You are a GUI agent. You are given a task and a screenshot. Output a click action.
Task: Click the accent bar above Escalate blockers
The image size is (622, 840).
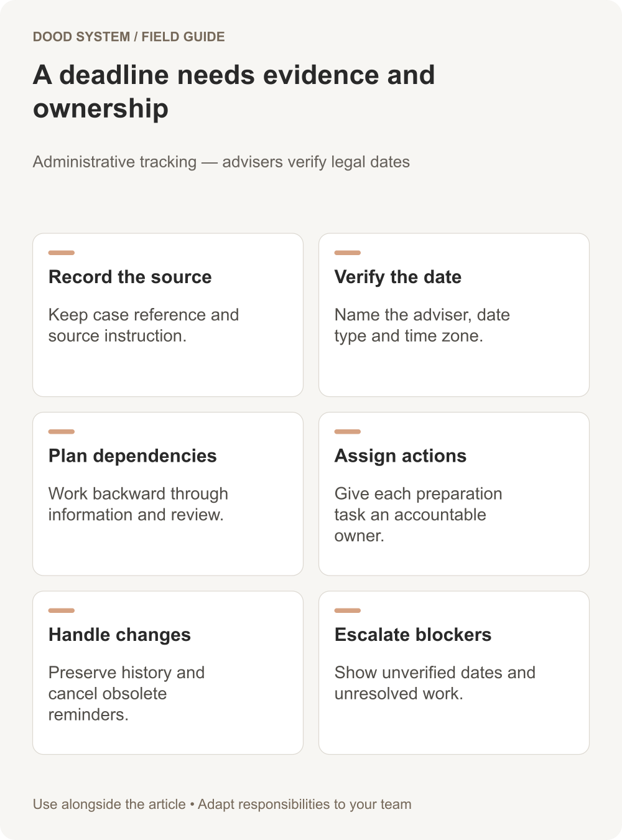[348, 610]
